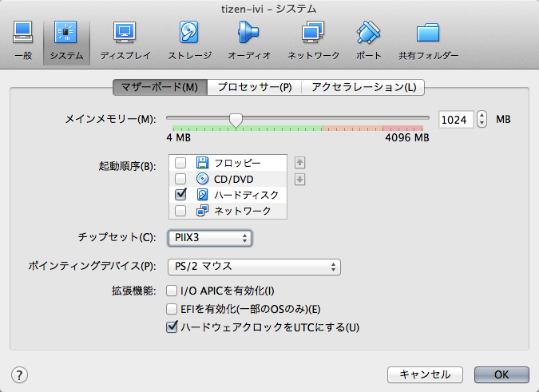Move selected boot device up
This screenshot has width=539, height=392.
299,163
